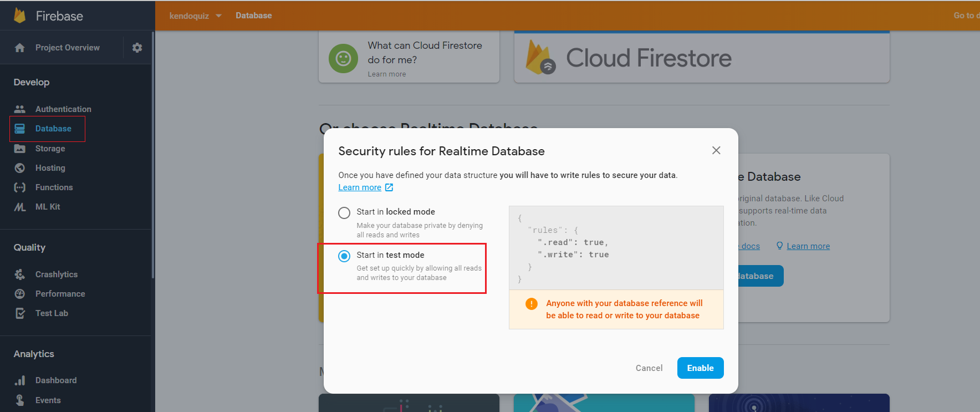Open Analytics Dashboard menu item
The image size is (980, 412).
56,380
